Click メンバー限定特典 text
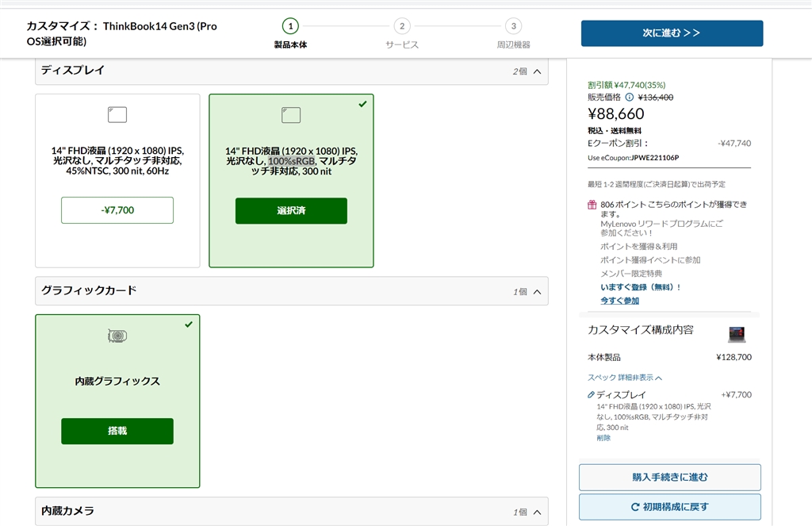Viewport: 812px width, 526px height. pyautogui.click(x=630, y=274)
